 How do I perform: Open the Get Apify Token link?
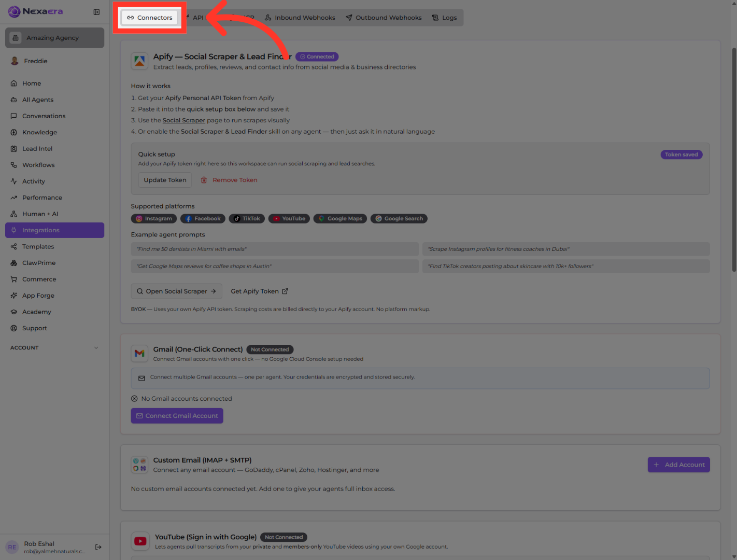click(x=259, y=291)
